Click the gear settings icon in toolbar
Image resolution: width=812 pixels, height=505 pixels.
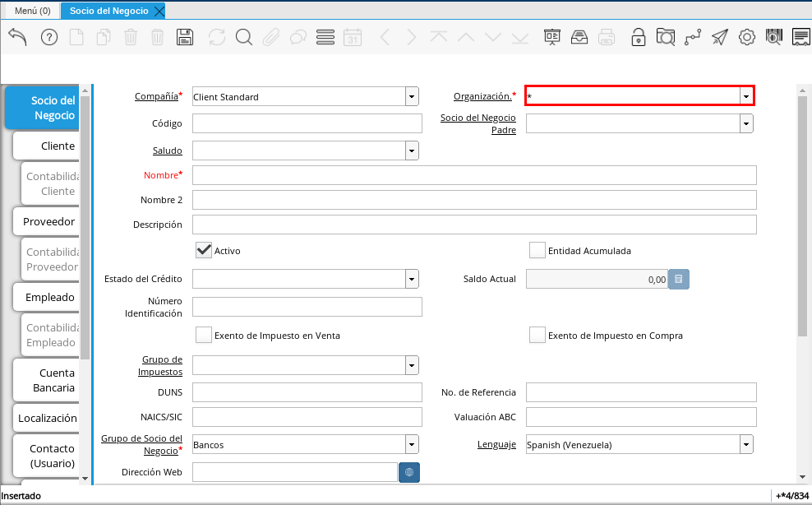pos(746,37)
